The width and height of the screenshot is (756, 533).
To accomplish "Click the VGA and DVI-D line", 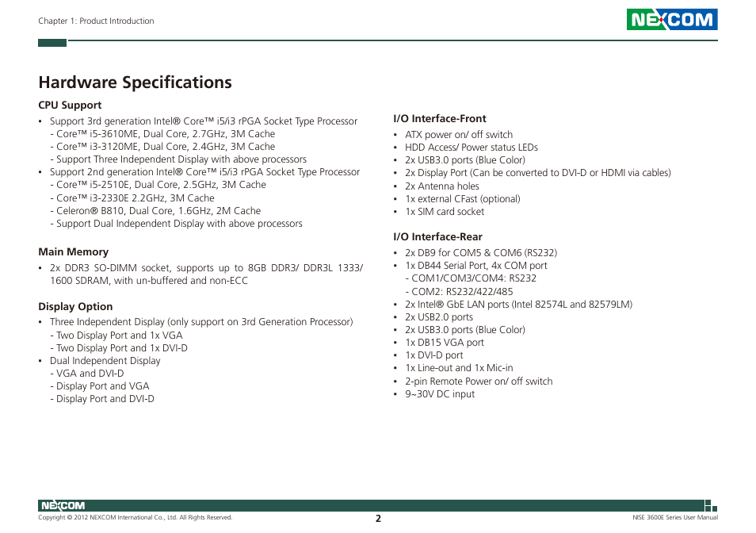I will tap(87, 374).
